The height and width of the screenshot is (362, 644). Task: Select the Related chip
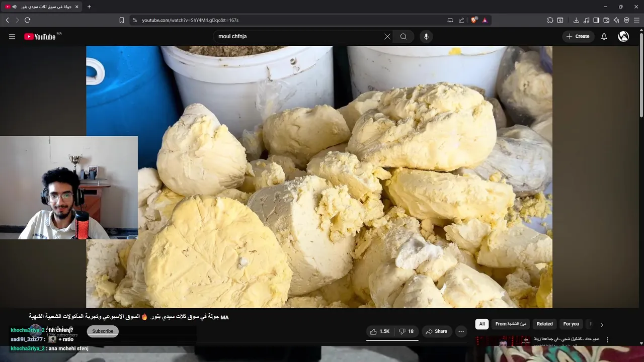pyautogui.click(x=544, y=324)
